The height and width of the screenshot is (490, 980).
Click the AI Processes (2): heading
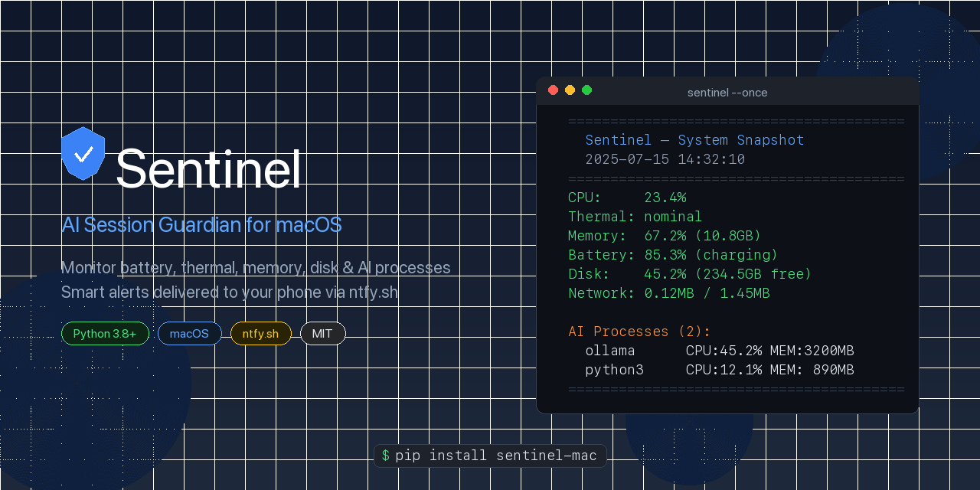pos(639,332)
